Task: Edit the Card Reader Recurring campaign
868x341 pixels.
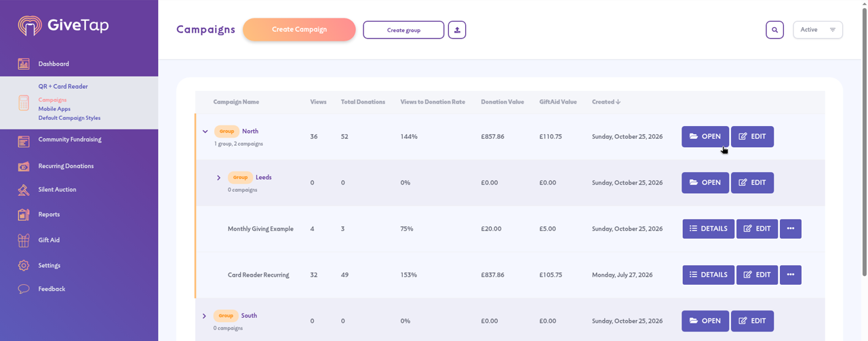Action: click(x=757, y=275)
